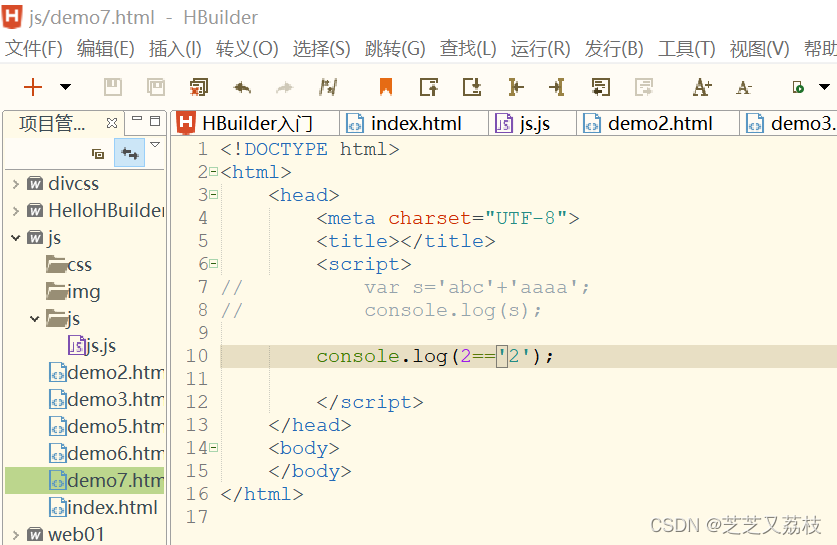The width and height of the screenshot is (837, 545).
Task: Fold the body tag on line 14
Action: tap(214, 447)
